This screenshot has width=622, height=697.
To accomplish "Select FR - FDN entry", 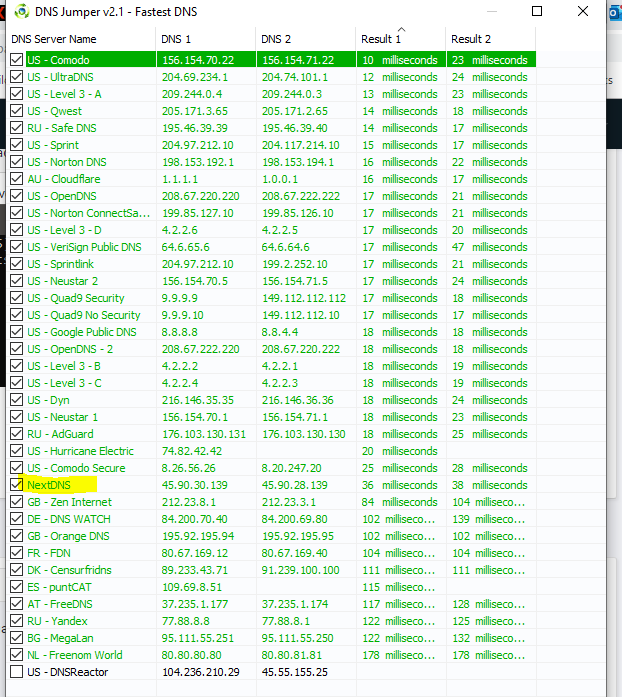I will (x=49, y=553).
